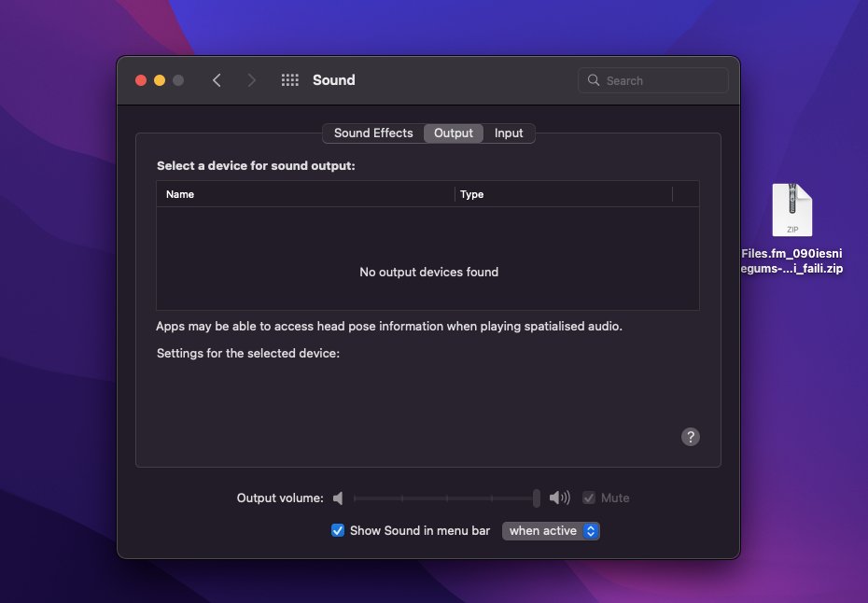
Task: Click the Name column header
Action: click(305, 194)
